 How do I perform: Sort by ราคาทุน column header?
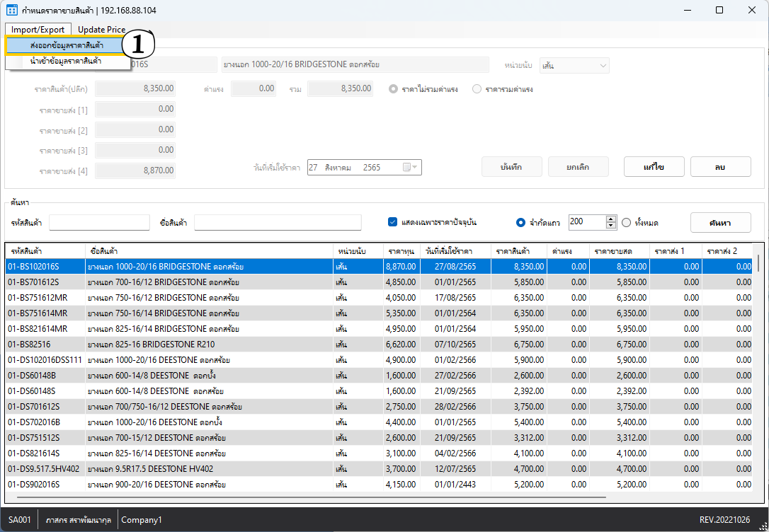(401, 251)
